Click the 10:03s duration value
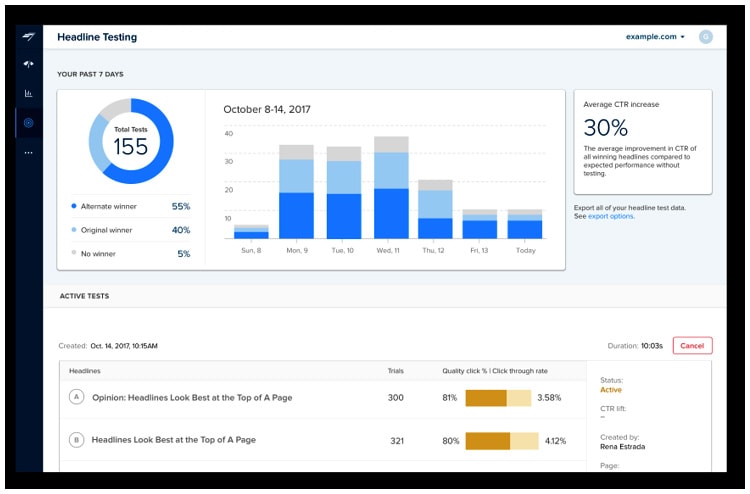 click(651, 346)
